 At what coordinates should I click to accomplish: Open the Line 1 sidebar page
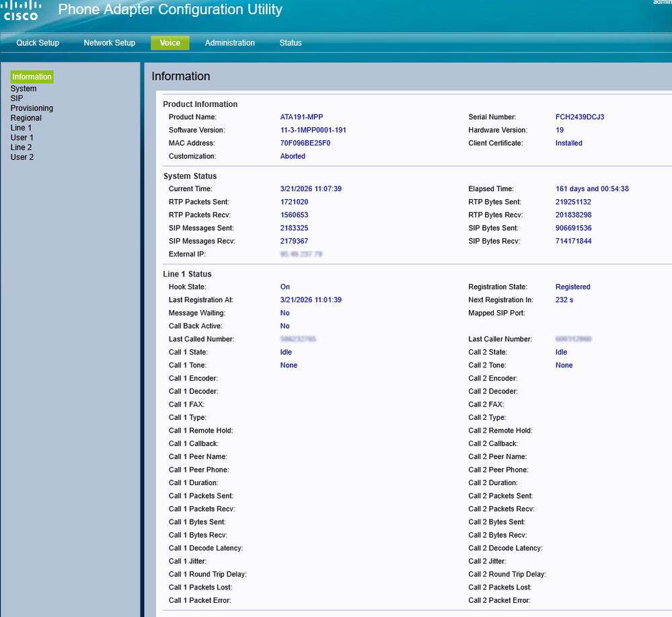[x=21, y=128]
